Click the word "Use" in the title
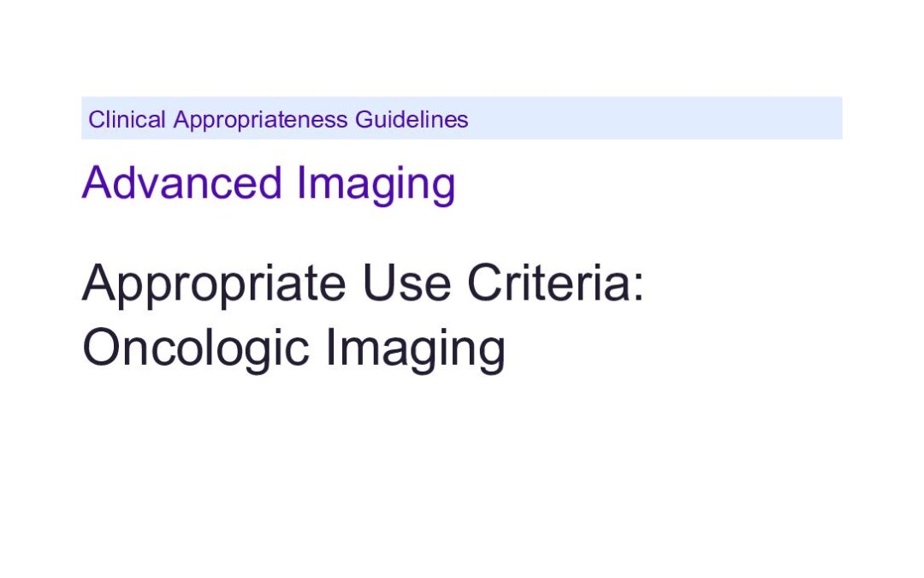Screen dimensions: 924x578 point(406,283)
